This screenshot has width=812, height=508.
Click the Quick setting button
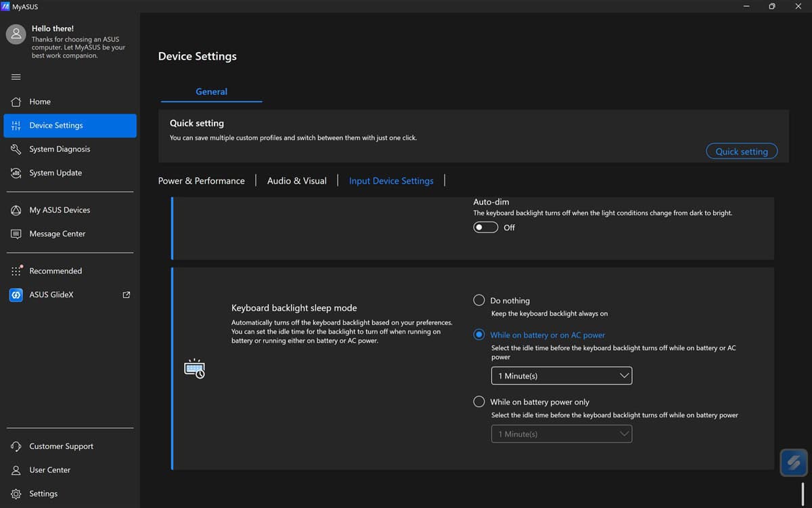coord(742,152)
